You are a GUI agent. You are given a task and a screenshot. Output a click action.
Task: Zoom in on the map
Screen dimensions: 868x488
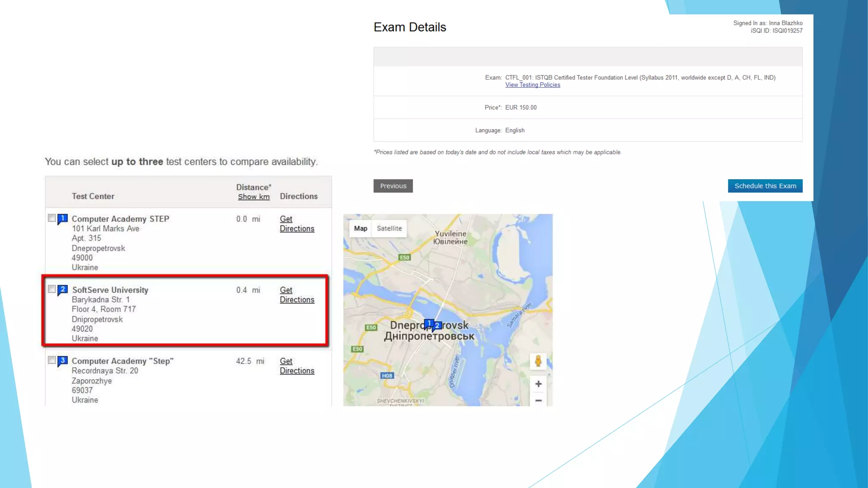[538, 384]
